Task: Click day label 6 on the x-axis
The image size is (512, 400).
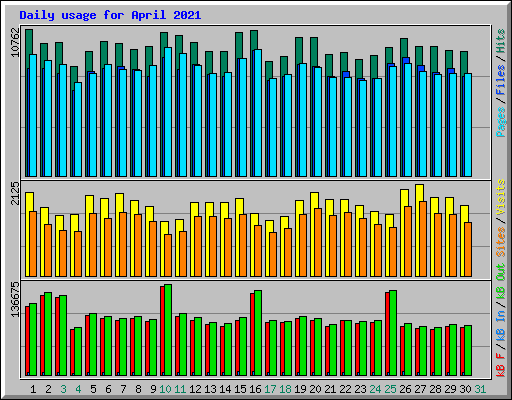Action: tap(108, 389)
